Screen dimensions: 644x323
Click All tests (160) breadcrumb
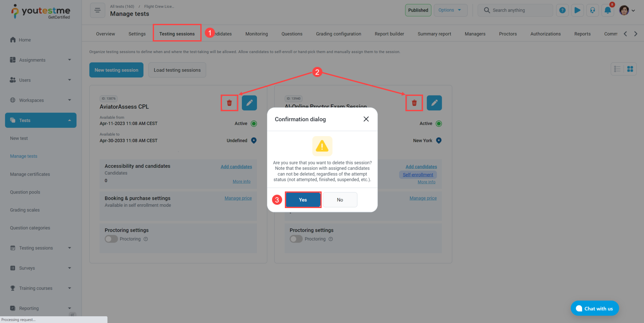pos(122,6)
